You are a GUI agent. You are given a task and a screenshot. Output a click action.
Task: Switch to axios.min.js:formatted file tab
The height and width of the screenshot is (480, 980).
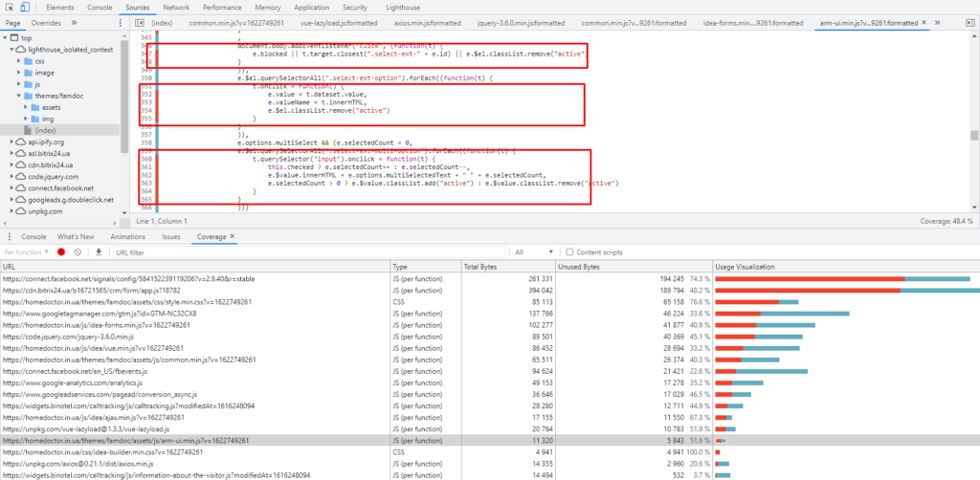coord(428,23)
